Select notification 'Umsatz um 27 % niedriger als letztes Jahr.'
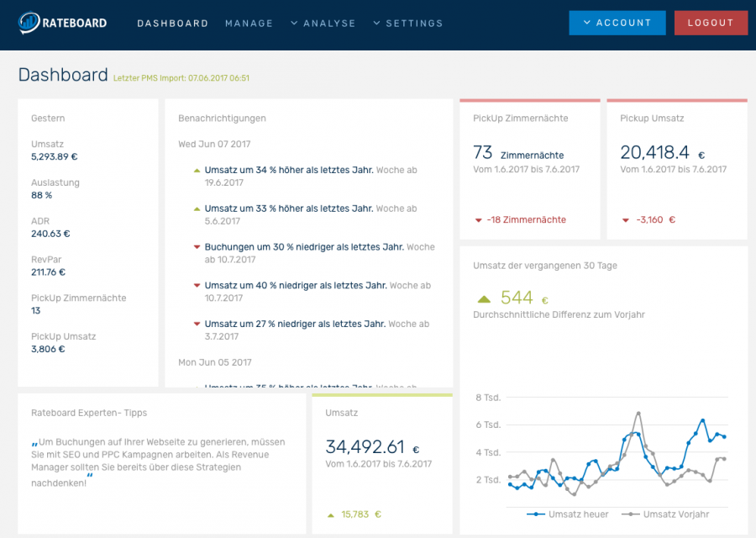The height and width of the screenshot is (538, 756). (x=295, y=324)
